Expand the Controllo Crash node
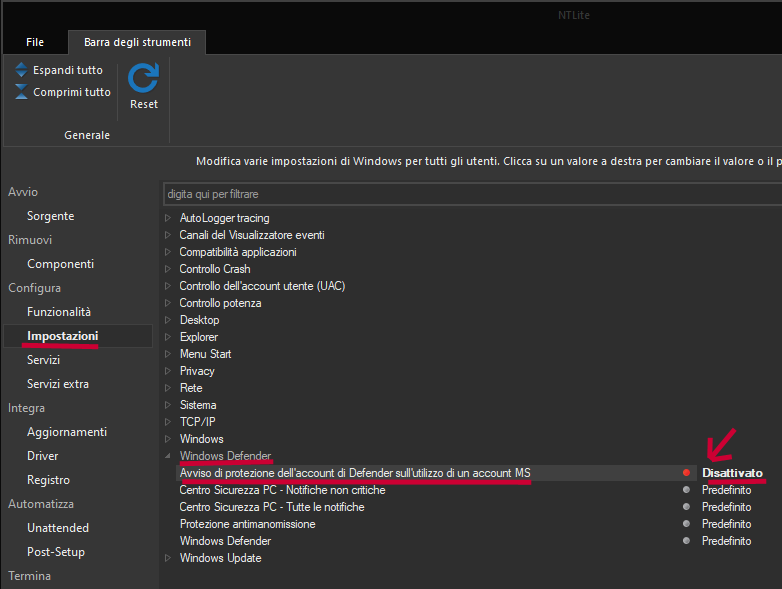Screen dimensions: 782x589 tap(168, 269)
